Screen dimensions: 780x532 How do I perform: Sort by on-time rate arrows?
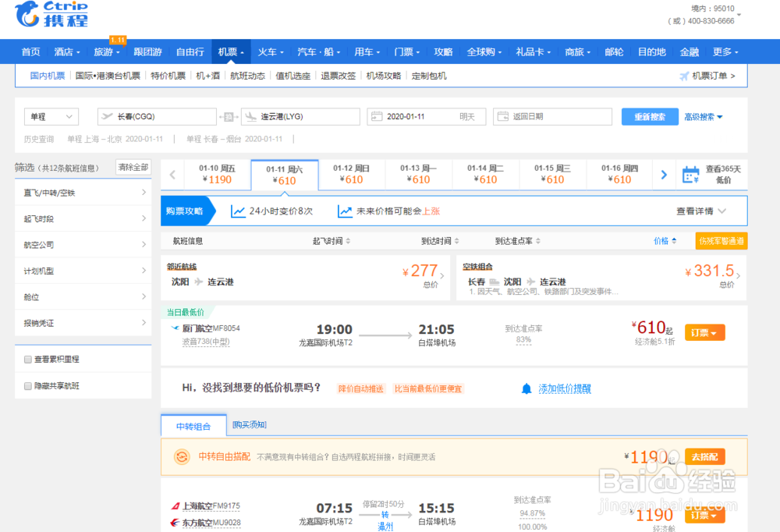[x=538, y=241]
